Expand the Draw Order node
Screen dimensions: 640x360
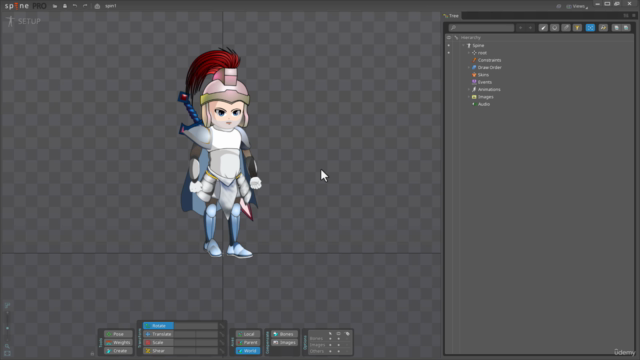(469, 67)
